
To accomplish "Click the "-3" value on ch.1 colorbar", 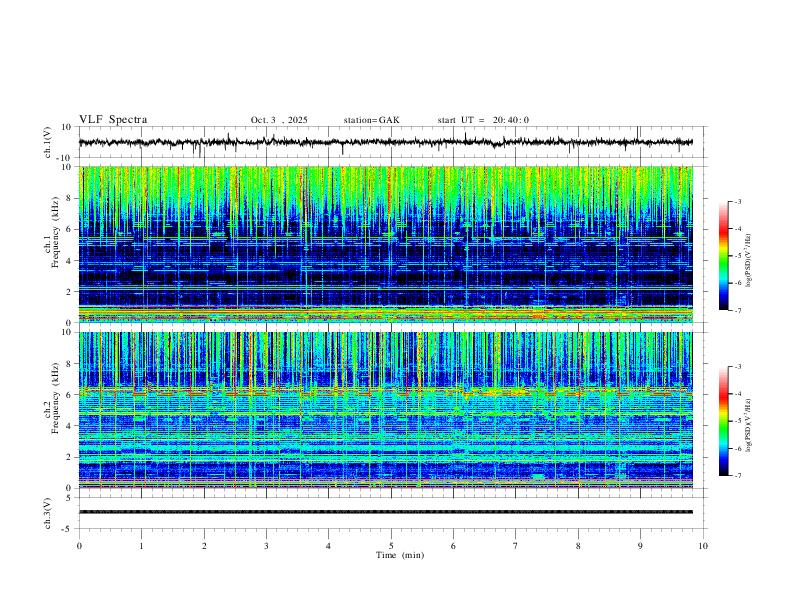I will tap(738, 201).
